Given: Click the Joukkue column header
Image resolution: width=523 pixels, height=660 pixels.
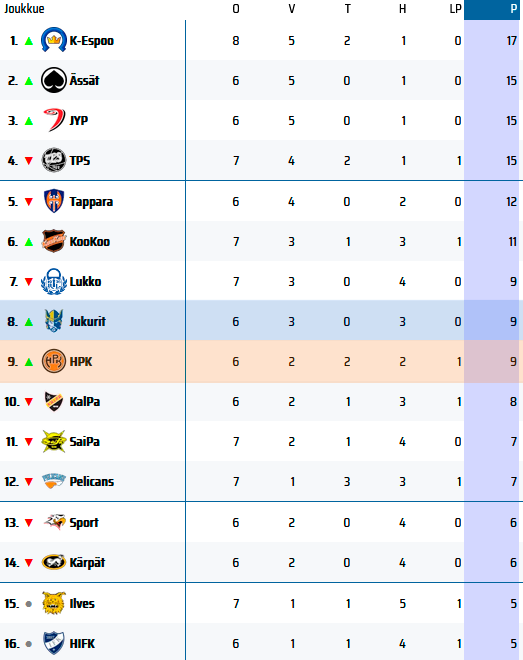Looking at the screenshot, I should click(x=24, y=9).
